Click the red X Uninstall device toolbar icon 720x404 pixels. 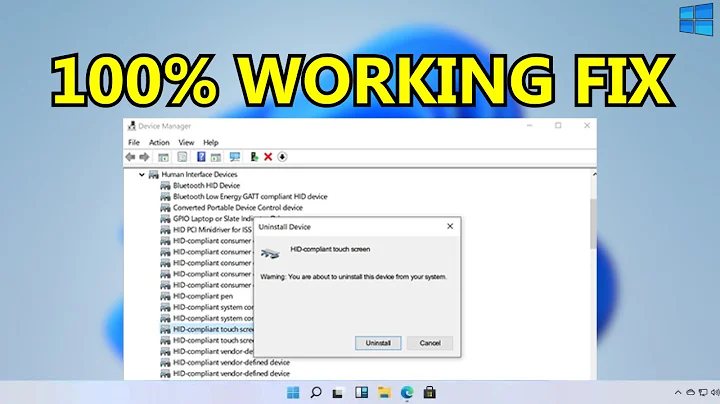(x=268, y=157)
